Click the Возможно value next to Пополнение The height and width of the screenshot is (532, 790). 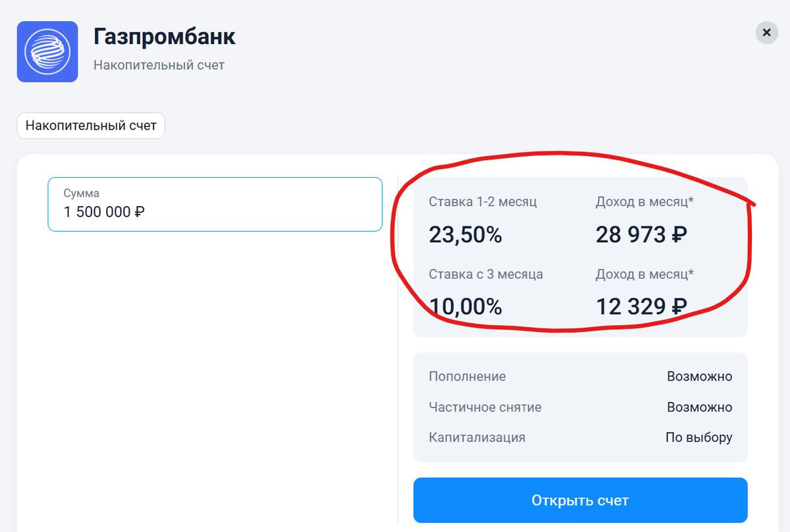(700, 377)
